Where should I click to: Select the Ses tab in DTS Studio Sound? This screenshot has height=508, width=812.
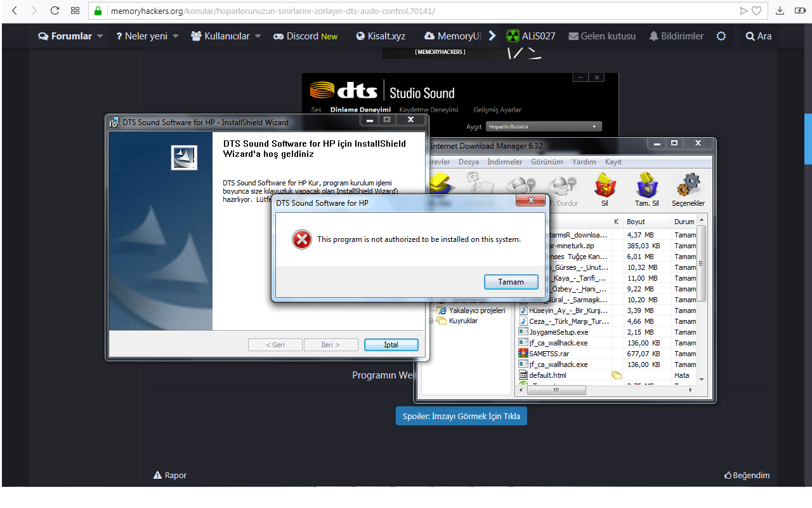point(316,110)
